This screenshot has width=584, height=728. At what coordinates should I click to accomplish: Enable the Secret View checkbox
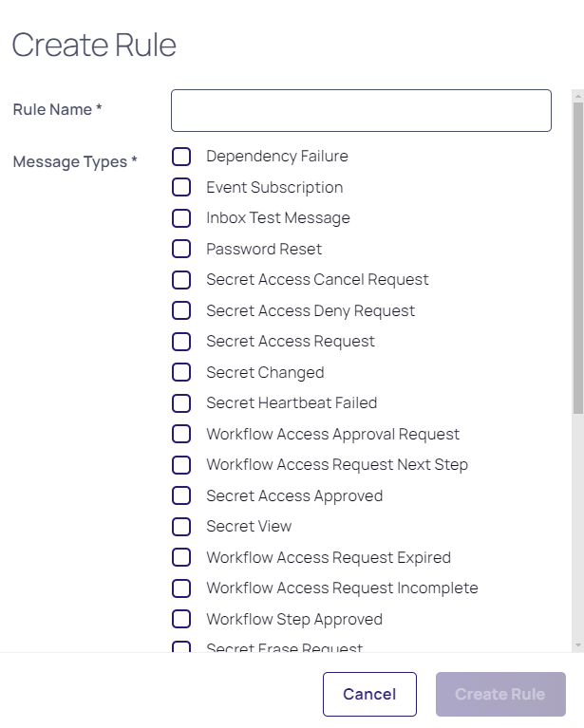click(181, 527)
